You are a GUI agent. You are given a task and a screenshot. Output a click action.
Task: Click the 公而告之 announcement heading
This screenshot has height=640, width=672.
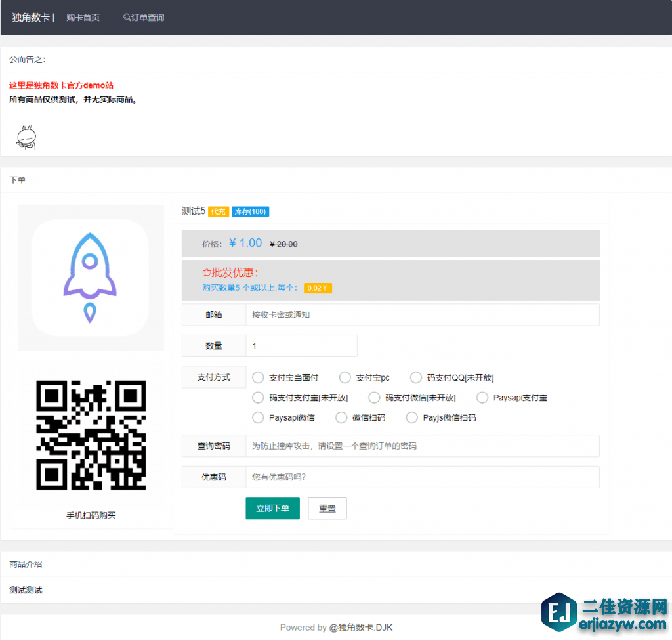(x=27, y=60)
